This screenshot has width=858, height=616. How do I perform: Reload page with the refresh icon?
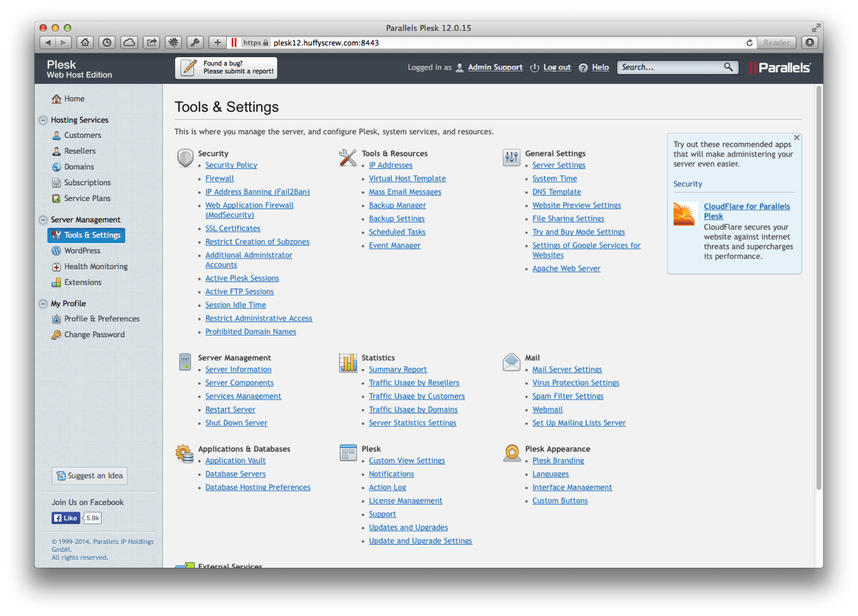pyautogui.click(x=749, y=43)
